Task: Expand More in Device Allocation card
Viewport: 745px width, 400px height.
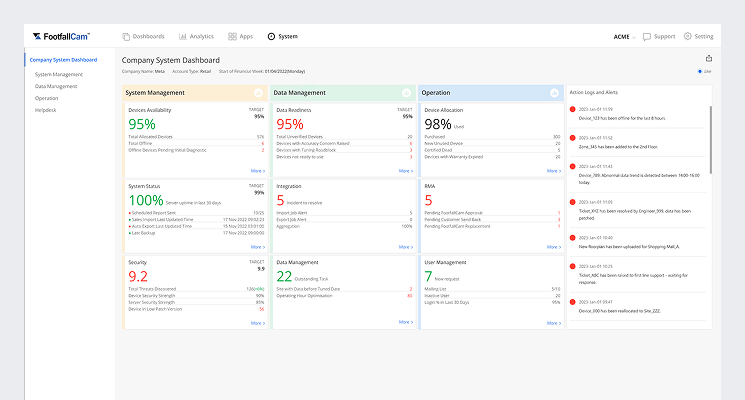Action: tap(553, 171)
